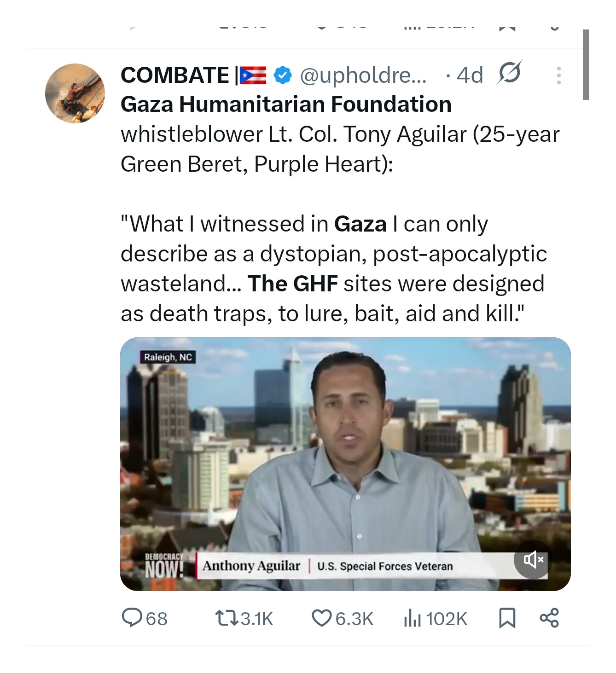
Task: Share the post via share icon
Action: [549, 618]
